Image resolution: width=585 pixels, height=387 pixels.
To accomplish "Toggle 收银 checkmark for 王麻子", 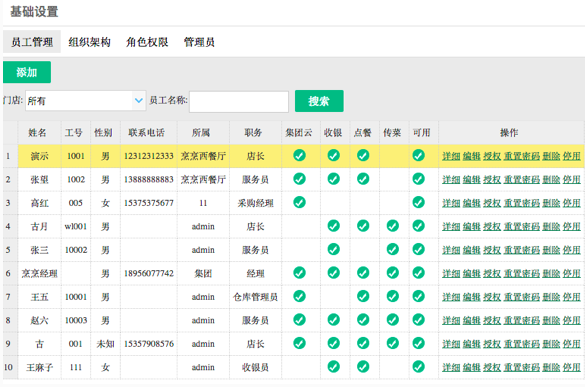I will (334, 367).
